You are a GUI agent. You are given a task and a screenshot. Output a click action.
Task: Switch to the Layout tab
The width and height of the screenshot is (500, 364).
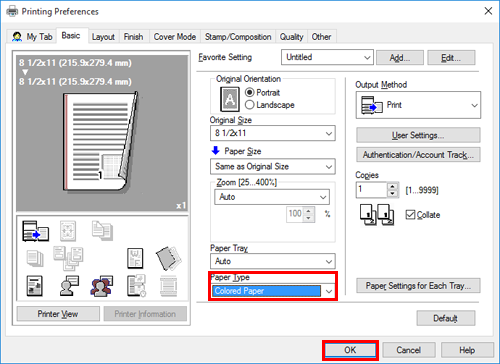coord(103,37)
